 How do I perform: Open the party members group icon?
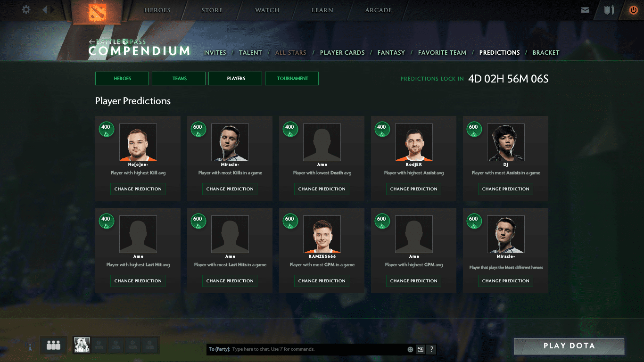point(53,346)
